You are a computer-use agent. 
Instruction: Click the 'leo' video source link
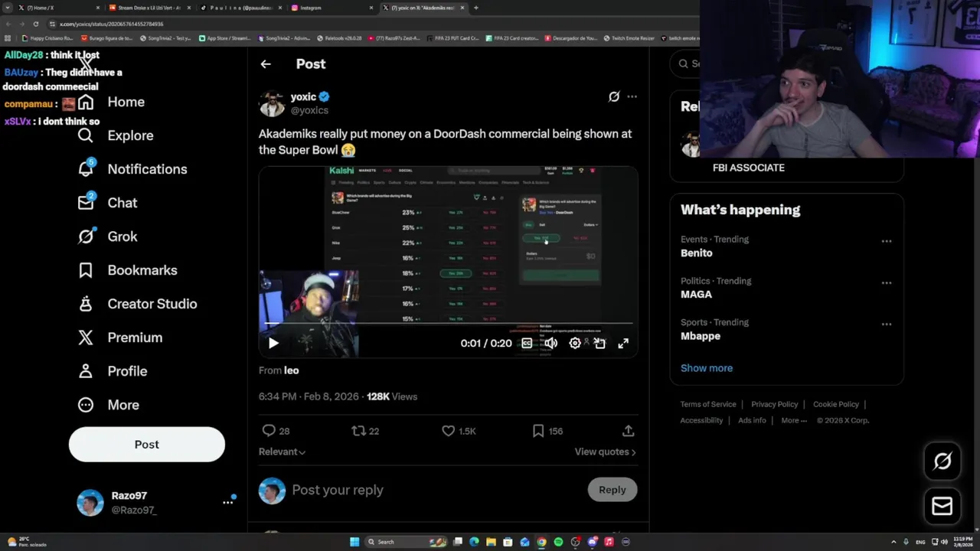coord(291,370)
